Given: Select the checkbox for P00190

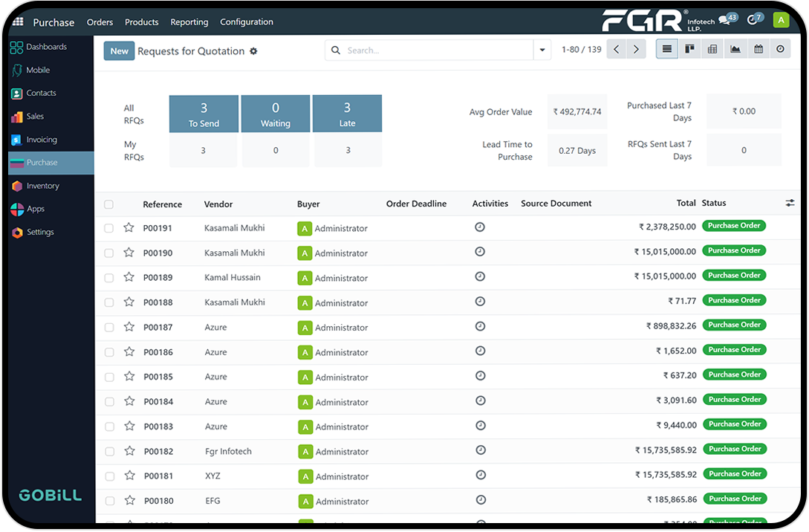Looking at the screenshot, I should 109,253.
